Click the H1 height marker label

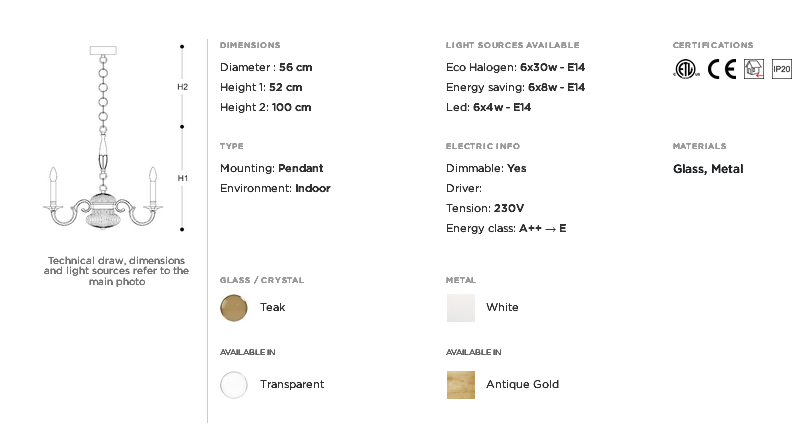pyautogui.click(x=183, y=178)
